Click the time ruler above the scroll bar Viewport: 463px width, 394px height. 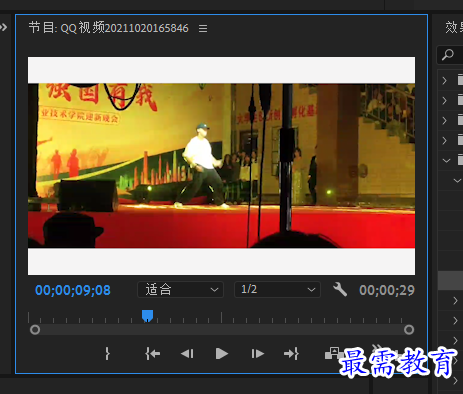coord(221,317)
